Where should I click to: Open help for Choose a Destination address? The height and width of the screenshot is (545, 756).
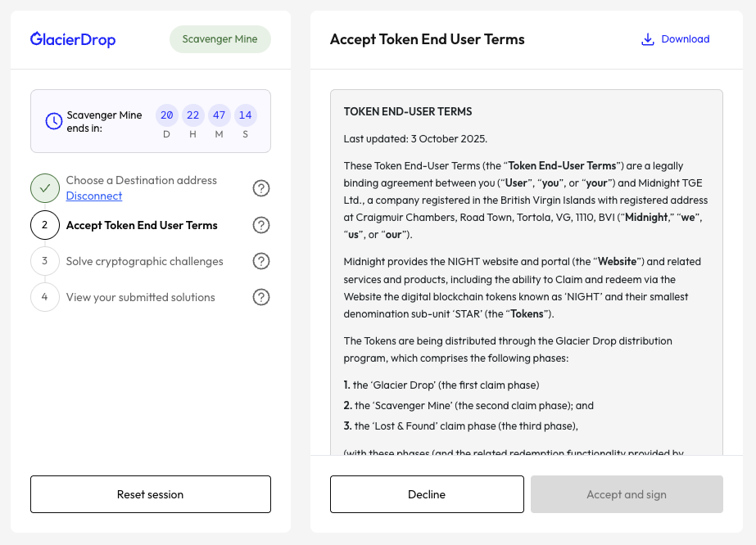click(261, 188)
